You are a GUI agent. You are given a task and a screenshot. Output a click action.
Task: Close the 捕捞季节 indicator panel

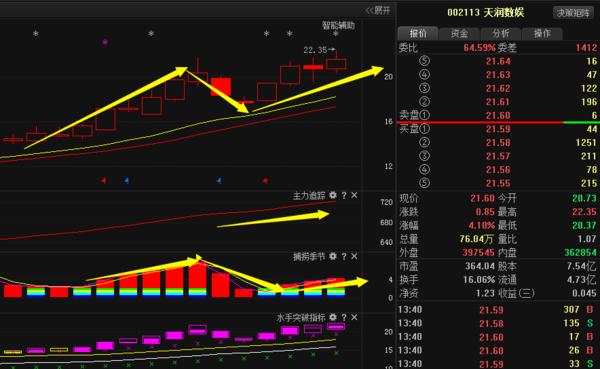tap(354, 256)
